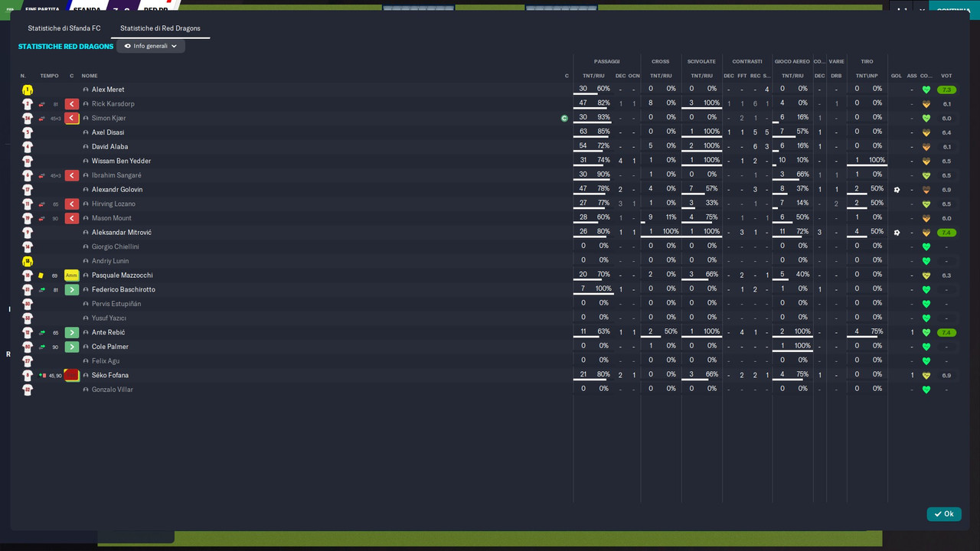The width and height of the screenshot is (980, 551).
Task: Click the '63 85%' passing cell for Axel Disasi
Action: [x=595, y=132]
